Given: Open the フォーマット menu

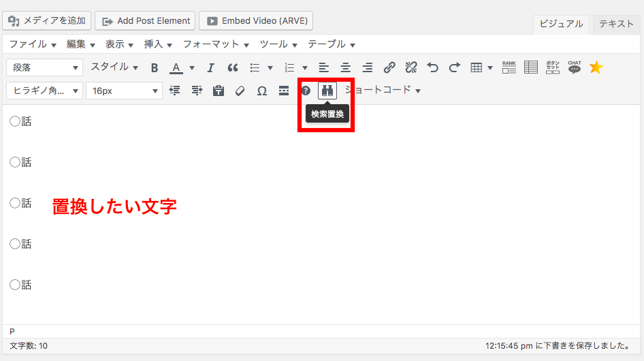Looking at the screenshot, I should coord(216,44).
